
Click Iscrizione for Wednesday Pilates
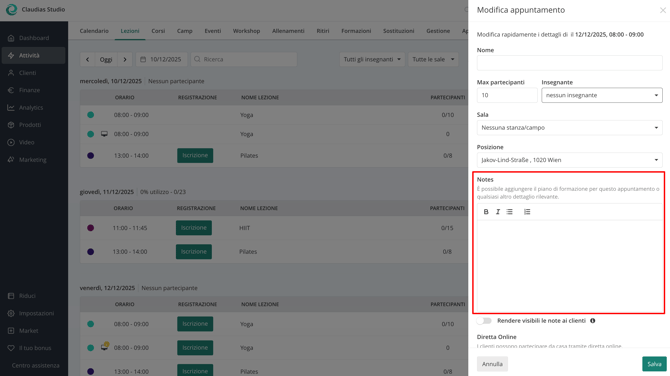195,156
